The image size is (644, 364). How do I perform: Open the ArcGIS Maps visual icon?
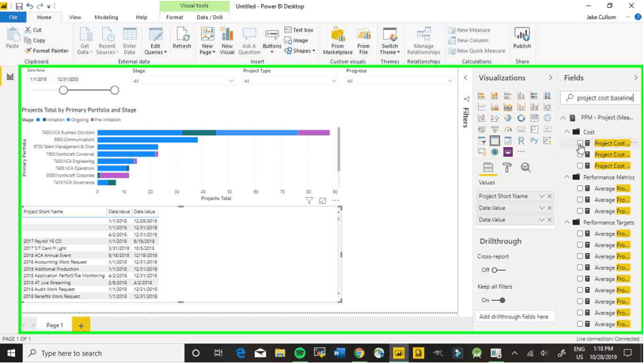coord(494,152)
